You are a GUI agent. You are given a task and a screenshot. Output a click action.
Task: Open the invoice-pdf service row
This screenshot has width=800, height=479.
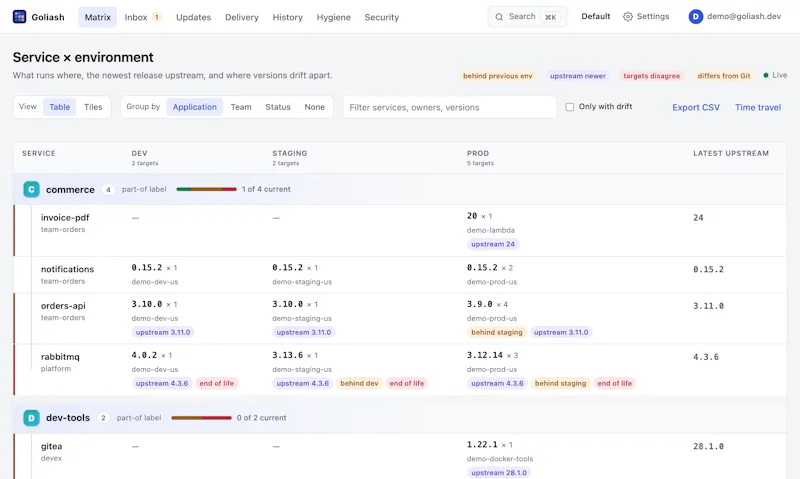click(x=399, y=231)
